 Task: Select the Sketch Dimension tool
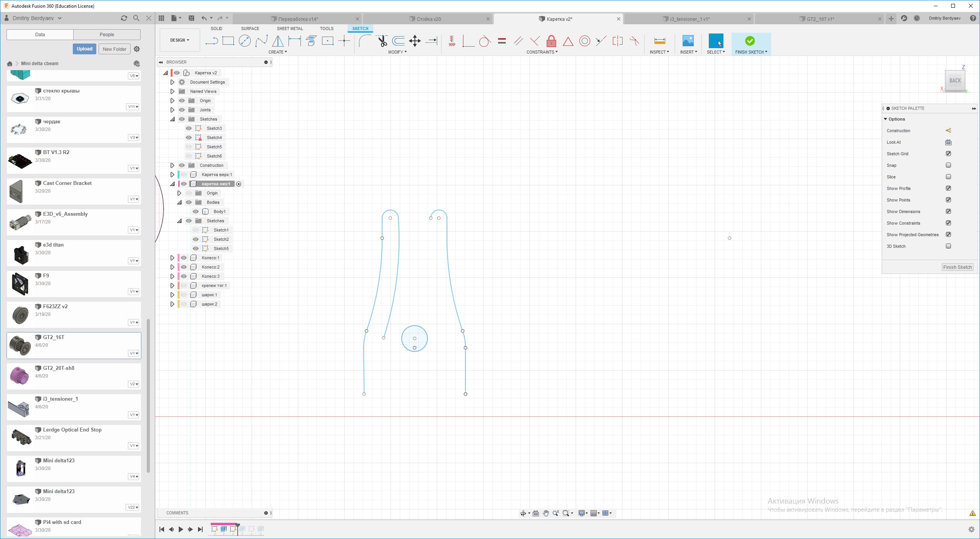(294, 41)
